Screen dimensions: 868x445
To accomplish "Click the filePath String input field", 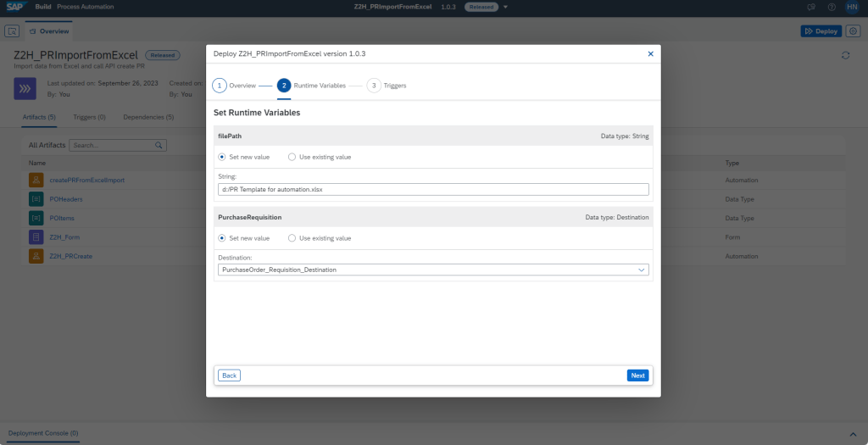I will [x=433, y=190].
